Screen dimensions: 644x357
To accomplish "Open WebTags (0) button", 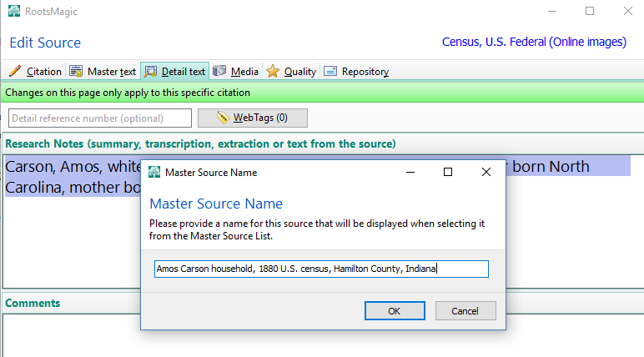I will [253, 118].
